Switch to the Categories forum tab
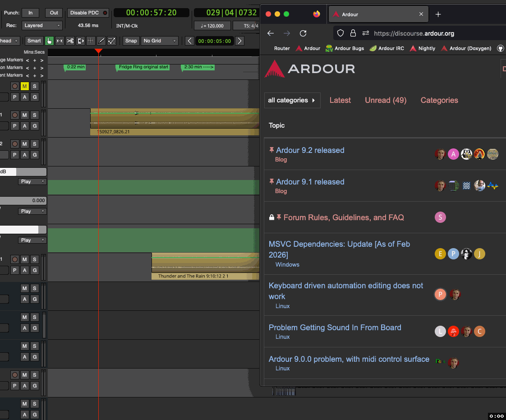 (x=439, y=101)
